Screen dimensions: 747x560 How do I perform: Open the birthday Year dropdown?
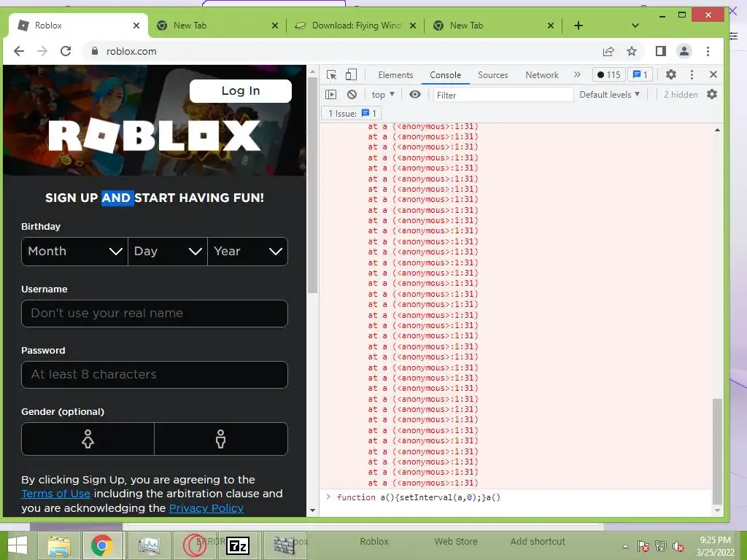tap(248, 252)
